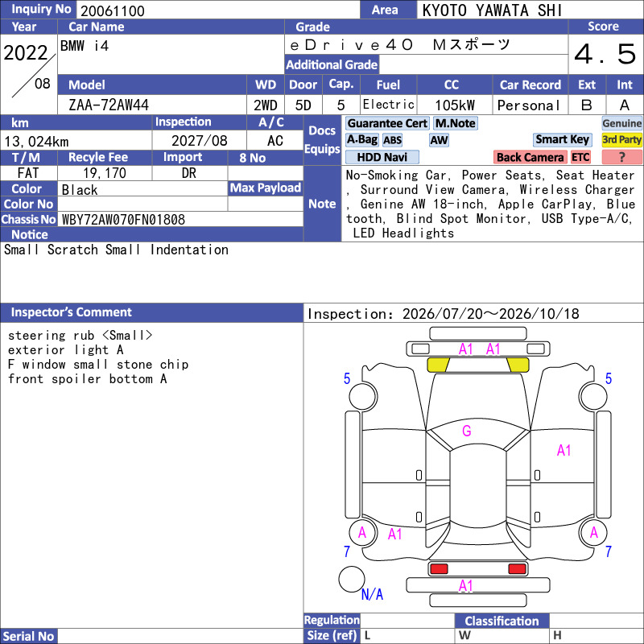Click the G mark on the windshield
The image size is (644, 644).
(467, 431)
